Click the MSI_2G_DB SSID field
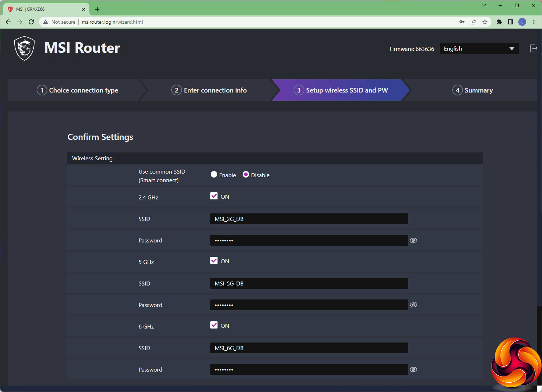542x392 pixels. pos(309,219)
